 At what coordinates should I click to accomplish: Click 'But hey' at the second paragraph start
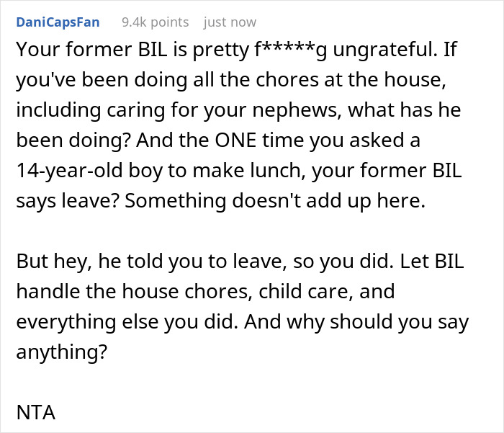(x=54, y=262)
